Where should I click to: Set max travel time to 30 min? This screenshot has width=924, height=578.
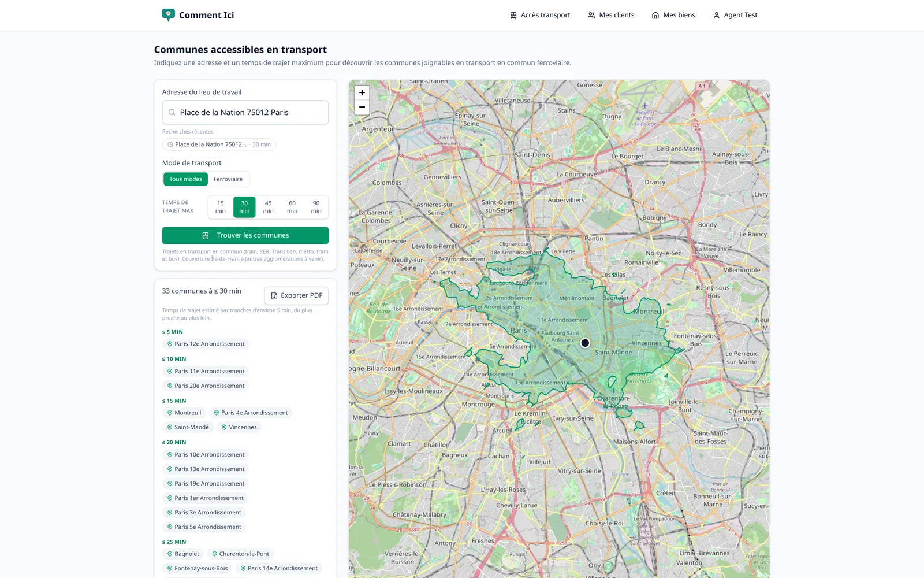[244, 207]
